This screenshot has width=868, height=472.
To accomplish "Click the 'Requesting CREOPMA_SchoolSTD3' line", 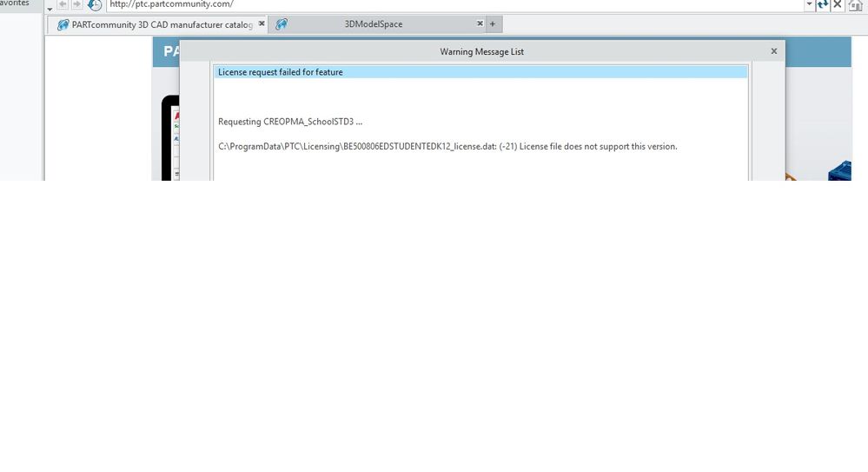I will point(290,122).
